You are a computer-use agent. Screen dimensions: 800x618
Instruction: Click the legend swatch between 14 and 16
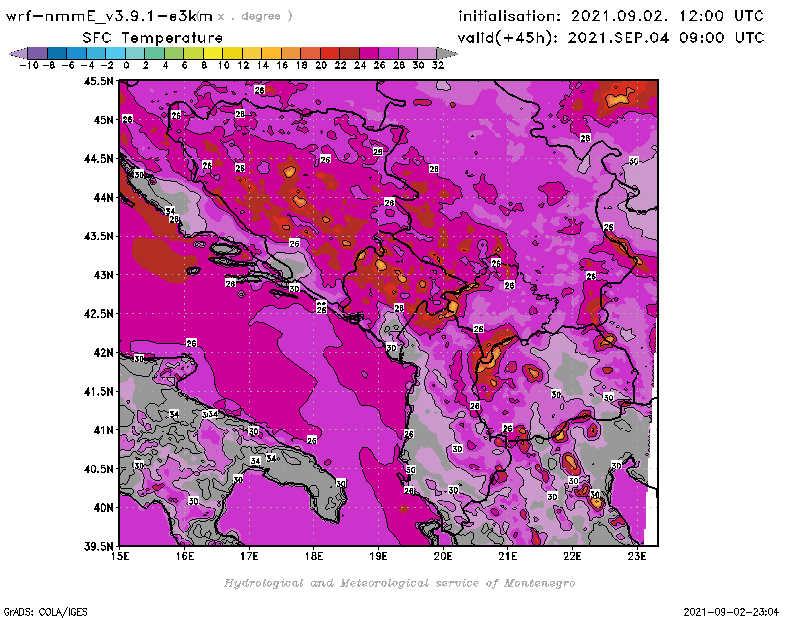(271, 53)
